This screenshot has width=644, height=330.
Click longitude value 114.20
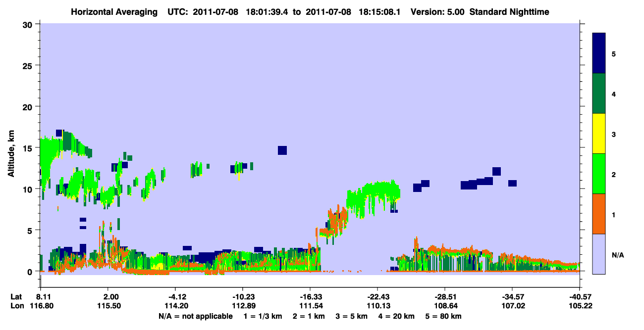pos(176,306)
